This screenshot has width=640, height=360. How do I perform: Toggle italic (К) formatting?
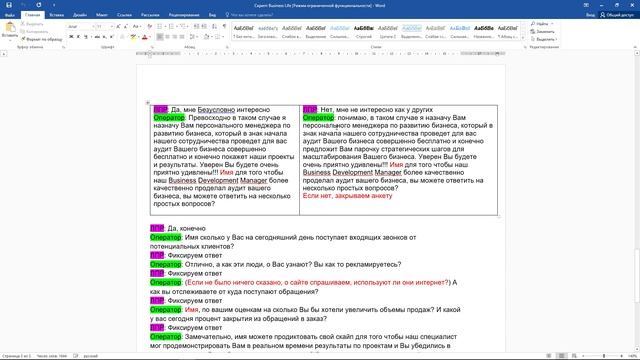tap(78, 37)
